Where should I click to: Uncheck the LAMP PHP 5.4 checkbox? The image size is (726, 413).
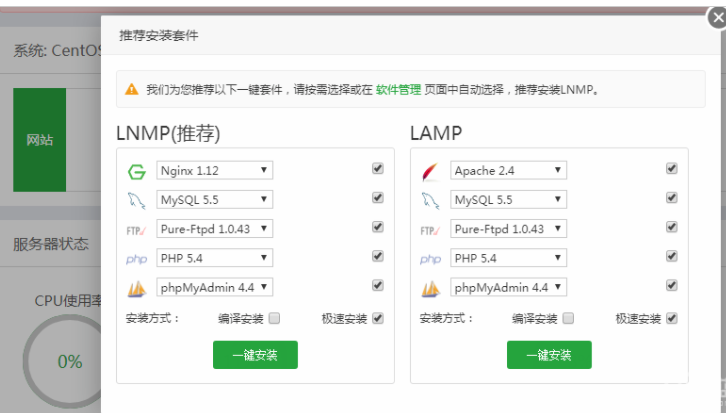671,256
